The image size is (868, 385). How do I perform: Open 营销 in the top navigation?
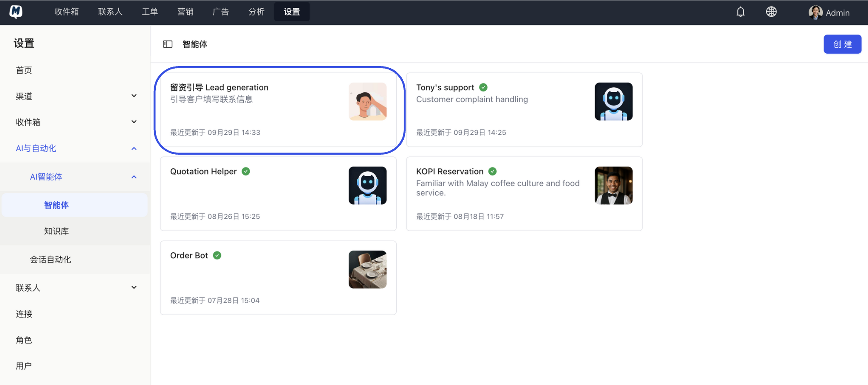[185, 12]
